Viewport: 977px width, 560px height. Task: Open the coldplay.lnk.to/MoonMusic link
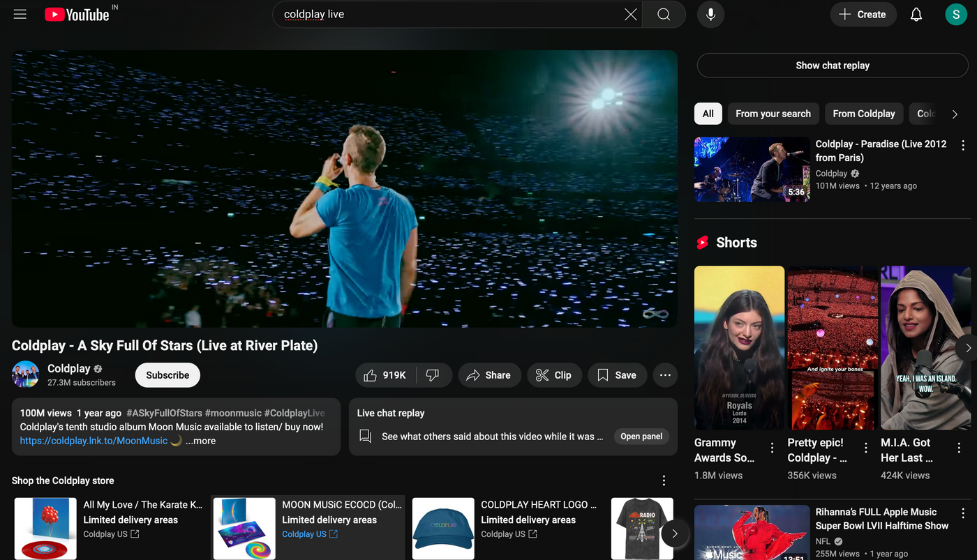[94, 441]
